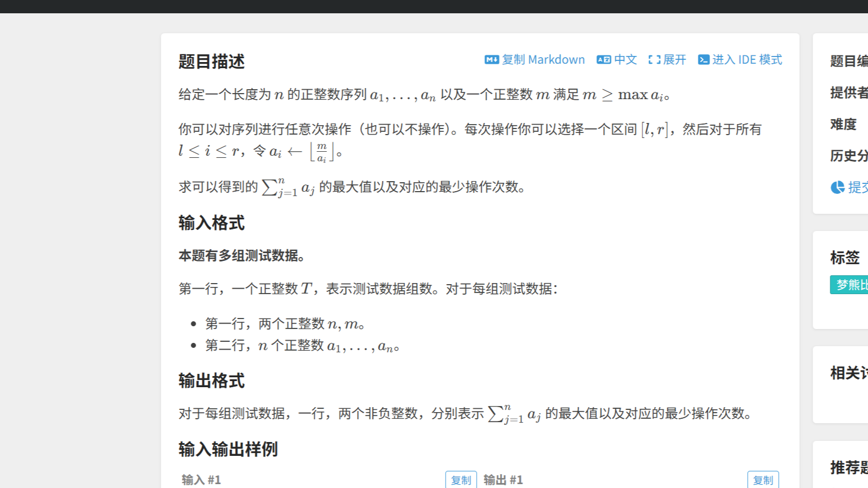
Task: Click the Markdown copy icon
Action: pos(491,59)
